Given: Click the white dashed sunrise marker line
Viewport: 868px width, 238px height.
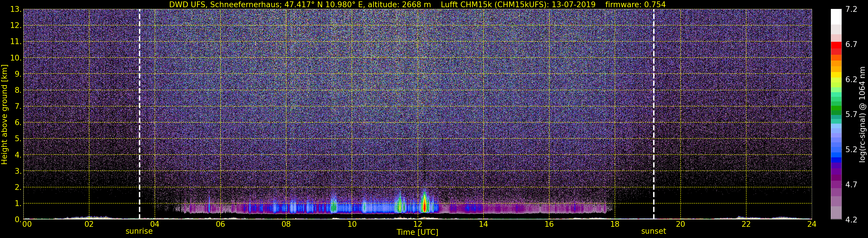Looking at the screenshot, I should click(x=139, y=114).
